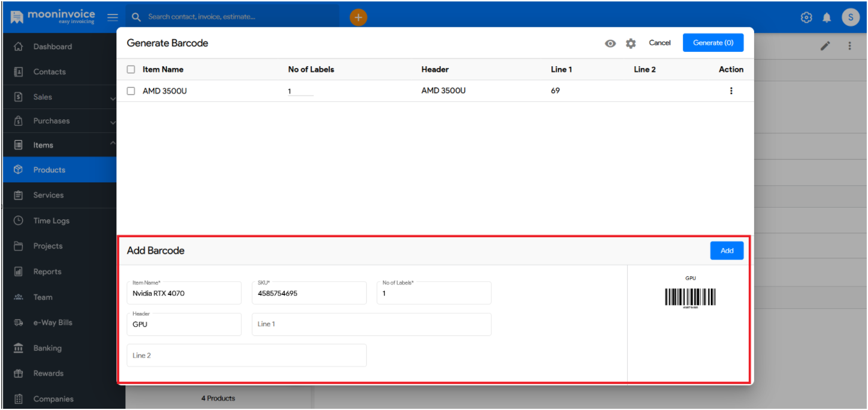Screen dimensions: 868x410
Task: Open settings gear in top bar
Action: (x=807, y=17)
